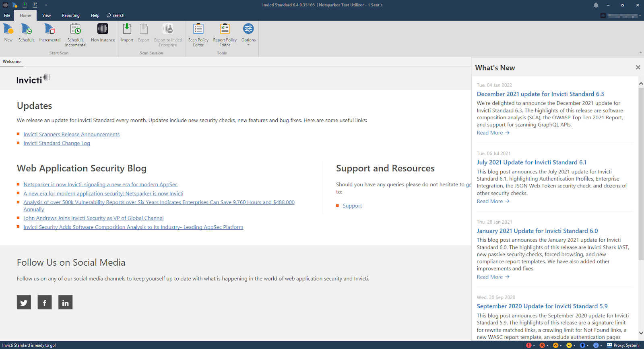Viewport: 644px width, 349px height.
Task: Import a scan session
Action: [x=127, y=33]
